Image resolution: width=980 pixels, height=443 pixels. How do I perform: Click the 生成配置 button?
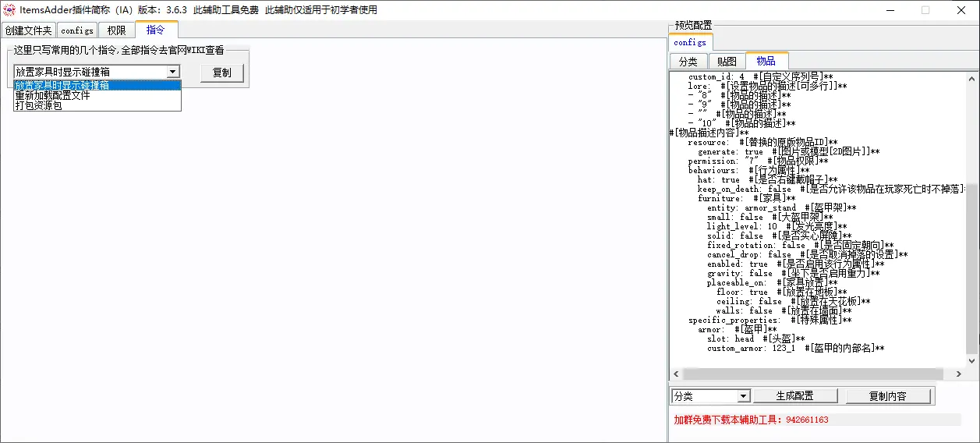[x=794, y=396]
